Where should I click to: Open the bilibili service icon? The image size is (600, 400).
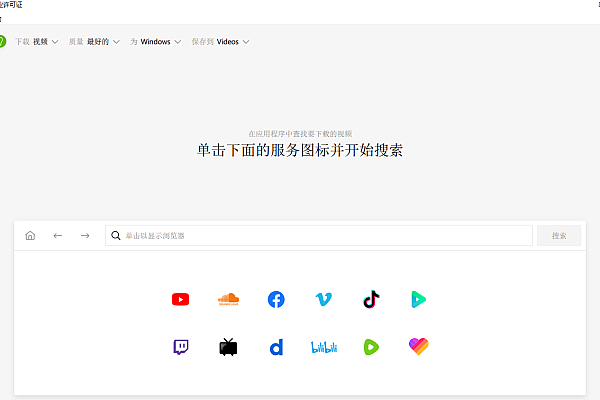pos(324,347)
